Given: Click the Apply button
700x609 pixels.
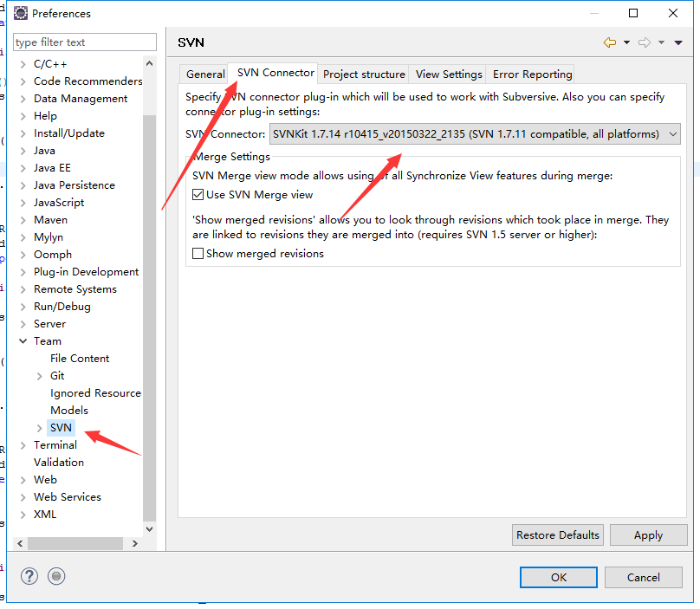Looking at the screenshot, I should pos(648,534).
